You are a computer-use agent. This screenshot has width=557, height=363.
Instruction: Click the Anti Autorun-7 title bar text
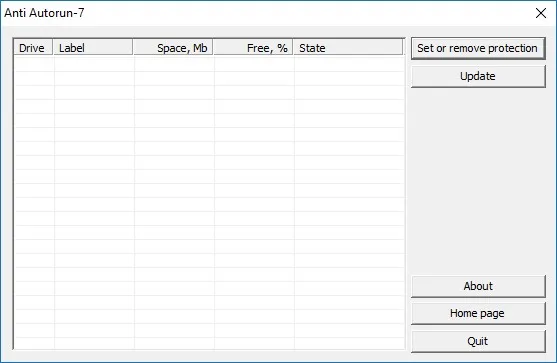(x=44, y=13)
